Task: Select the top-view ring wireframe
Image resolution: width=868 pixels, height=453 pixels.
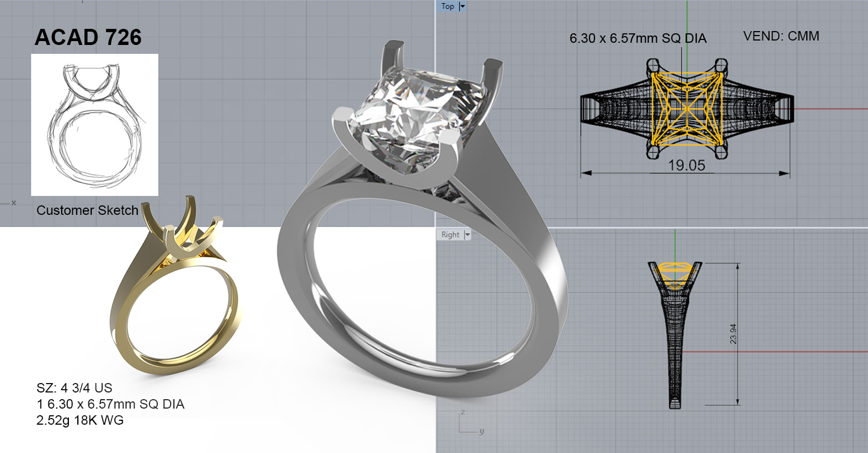Action: [x=687, y=109]
